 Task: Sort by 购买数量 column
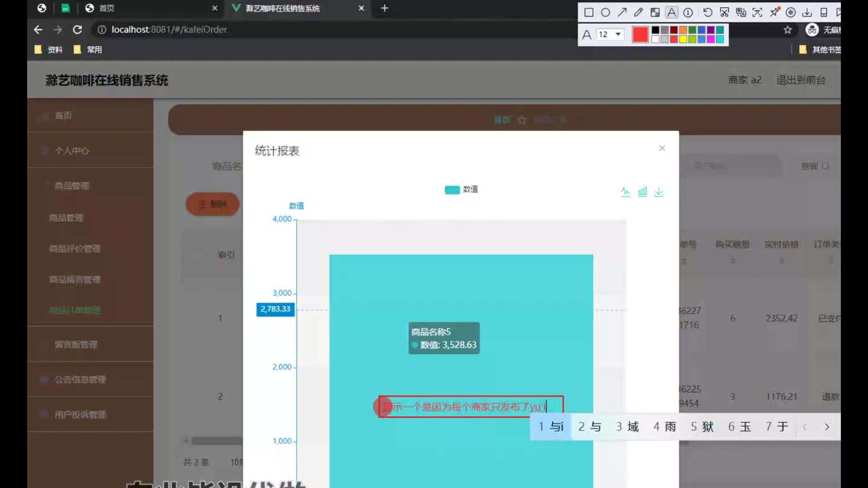(732, 261)
